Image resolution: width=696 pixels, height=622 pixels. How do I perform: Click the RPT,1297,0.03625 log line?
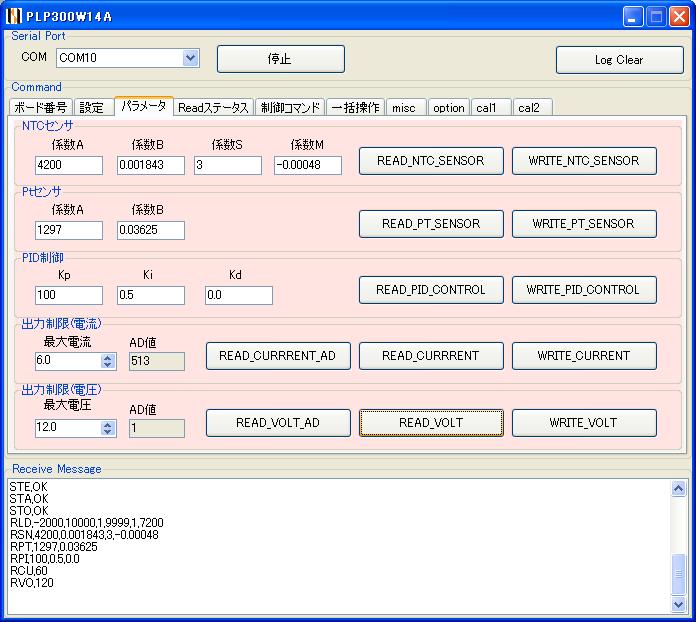[x=53, y=547]
